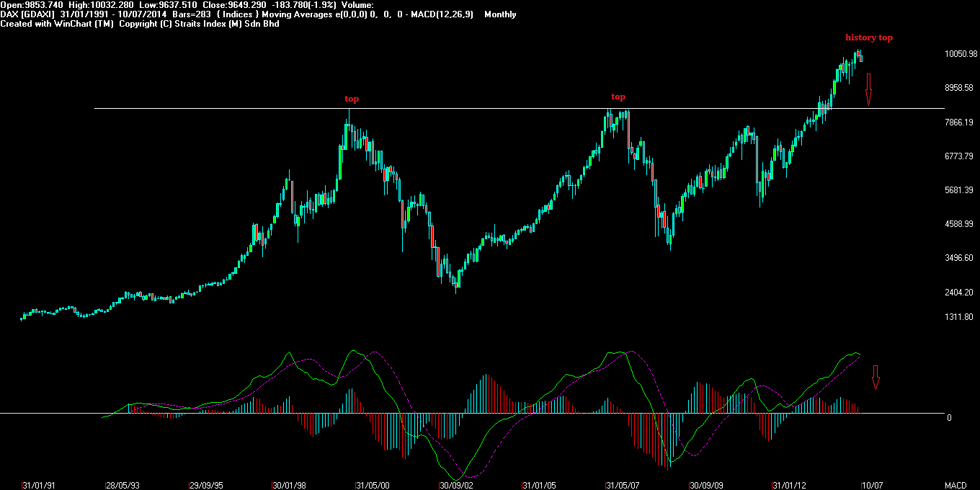
Task: Click the second 'top' label near 2007 peak
Action: coord(618,97)
